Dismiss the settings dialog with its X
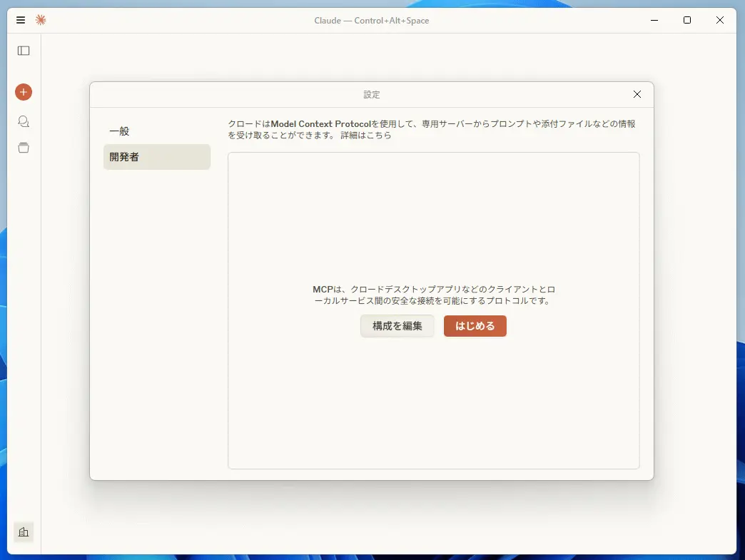The image size is (745, 560). pos(637,93)
